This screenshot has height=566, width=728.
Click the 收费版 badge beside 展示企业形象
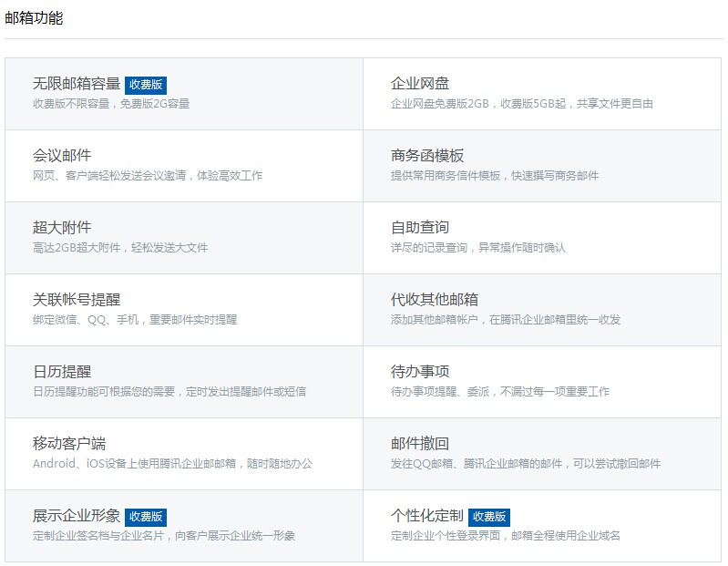(x=146, y=517)
